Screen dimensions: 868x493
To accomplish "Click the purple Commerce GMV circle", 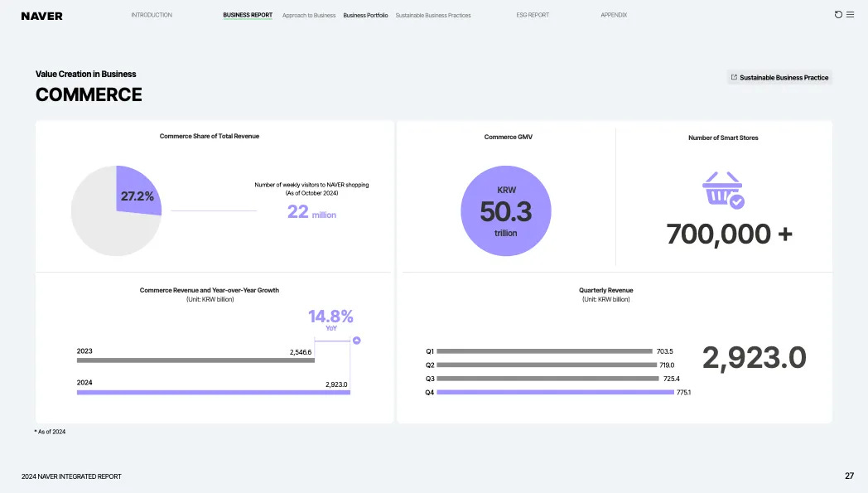I will 506,210.
